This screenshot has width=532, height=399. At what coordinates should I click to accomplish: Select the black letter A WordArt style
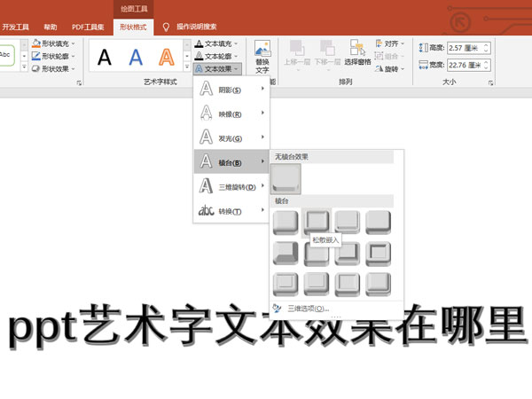pyautogui.click(x=105, y=58)
